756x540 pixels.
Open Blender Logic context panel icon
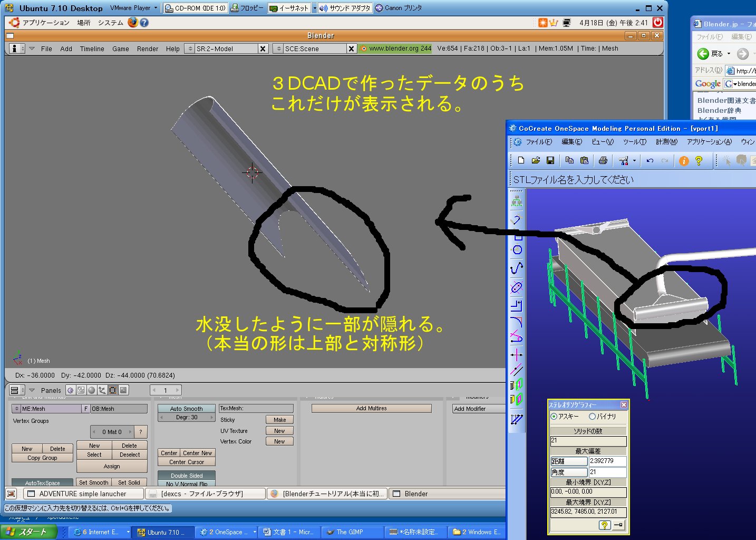click(x=71, y=390)
